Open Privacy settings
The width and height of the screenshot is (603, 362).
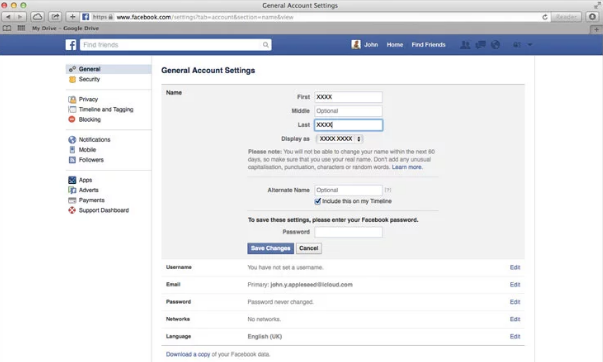pyautogui.click(x=88, y=99)
